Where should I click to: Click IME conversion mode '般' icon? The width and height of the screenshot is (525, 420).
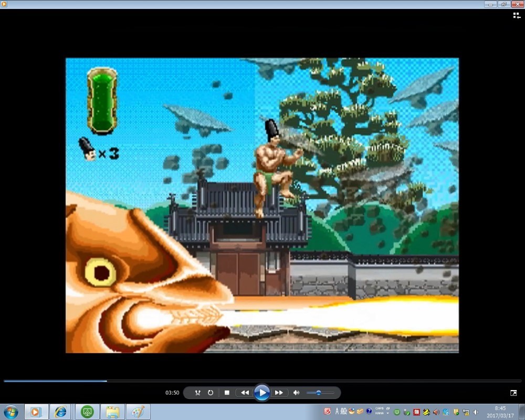344,411
